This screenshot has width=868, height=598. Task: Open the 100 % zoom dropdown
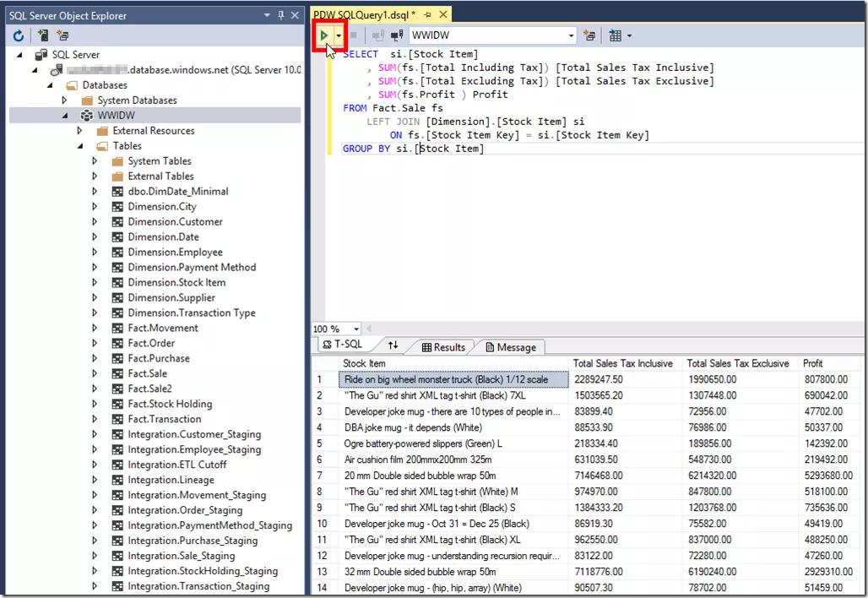tap(356, 329)
